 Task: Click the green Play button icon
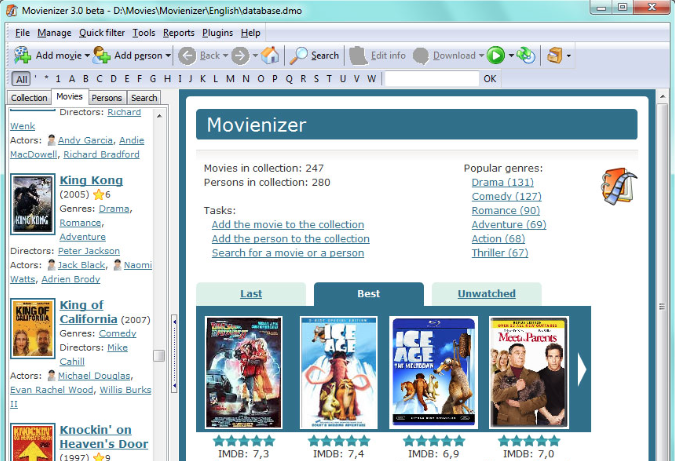[496, 56]
